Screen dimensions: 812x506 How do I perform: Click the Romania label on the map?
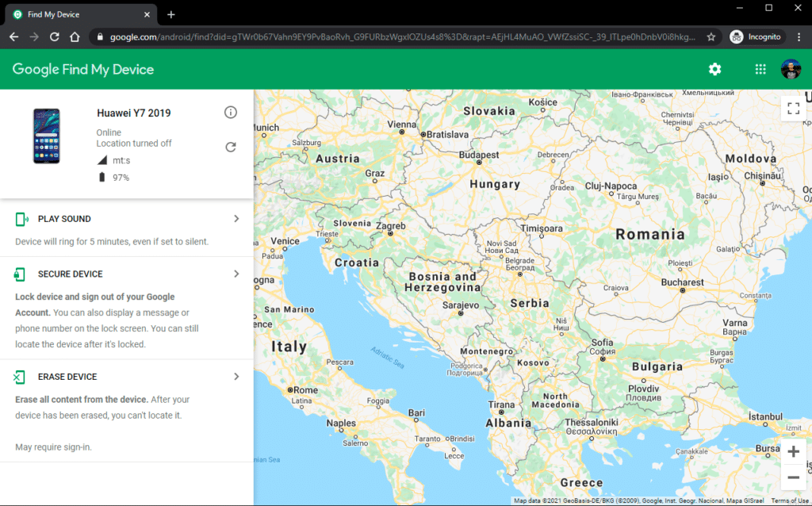click(x=650, y=234)
